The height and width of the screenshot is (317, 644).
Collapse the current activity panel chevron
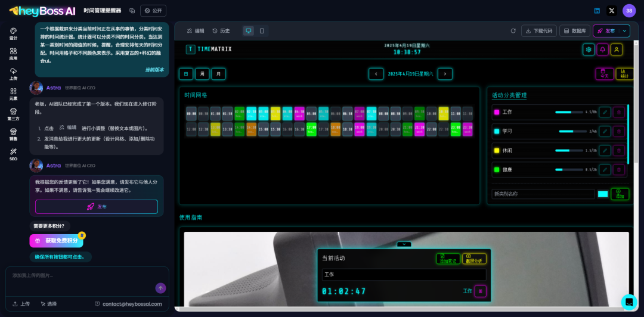404,244
